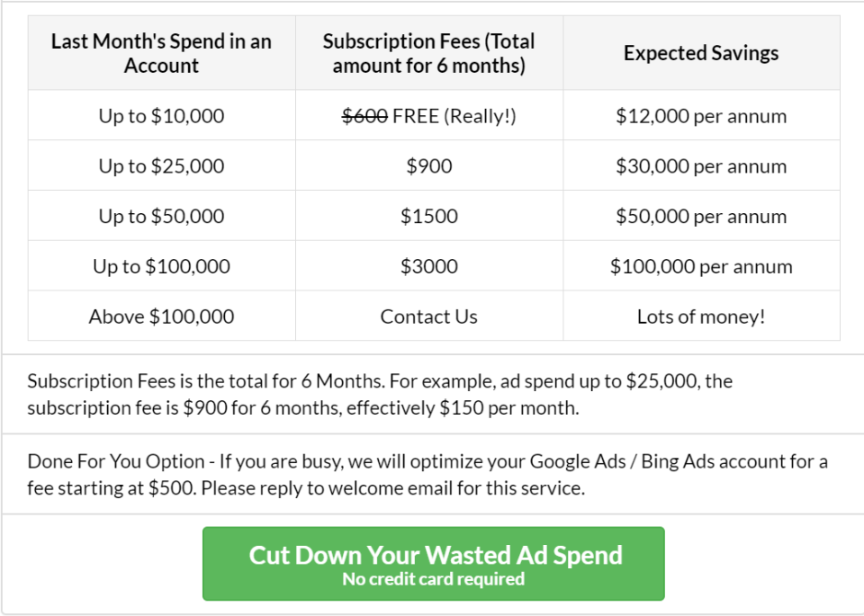Screen dimensions: 864x616
Task: Click the $900 subscription fee cell
Action: click(x=428, y=166)
